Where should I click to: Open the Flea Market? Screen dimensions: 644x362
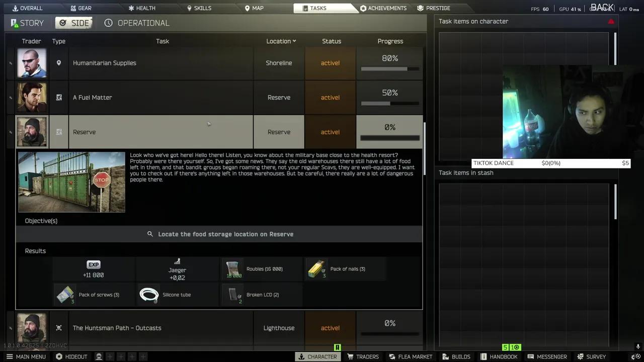coord(411,356)
